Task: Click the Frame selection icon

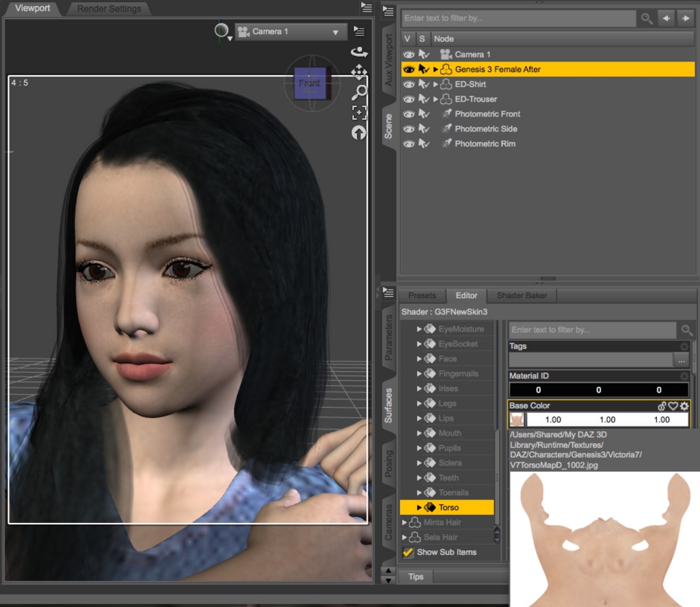Action: tap(359, 113)
